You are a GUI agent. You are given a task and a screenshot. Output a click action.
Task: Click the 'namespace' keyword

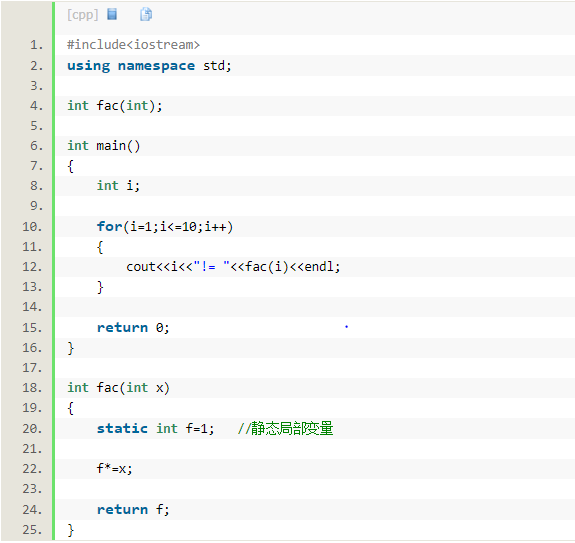point(156,66)
